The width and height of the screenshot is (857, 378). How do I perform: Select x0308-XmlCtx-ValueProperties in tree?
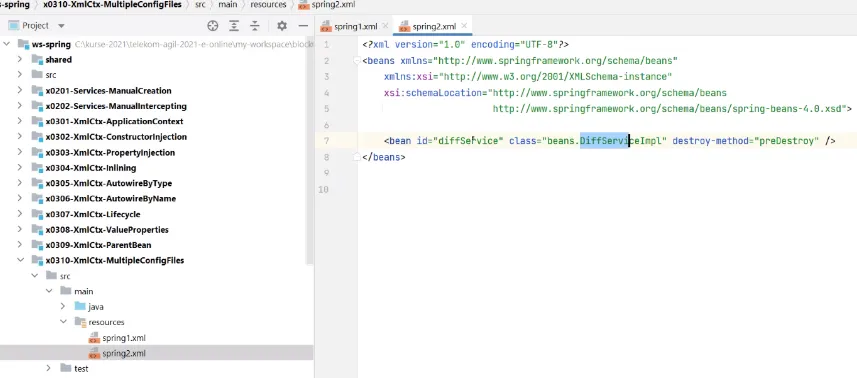107,229
